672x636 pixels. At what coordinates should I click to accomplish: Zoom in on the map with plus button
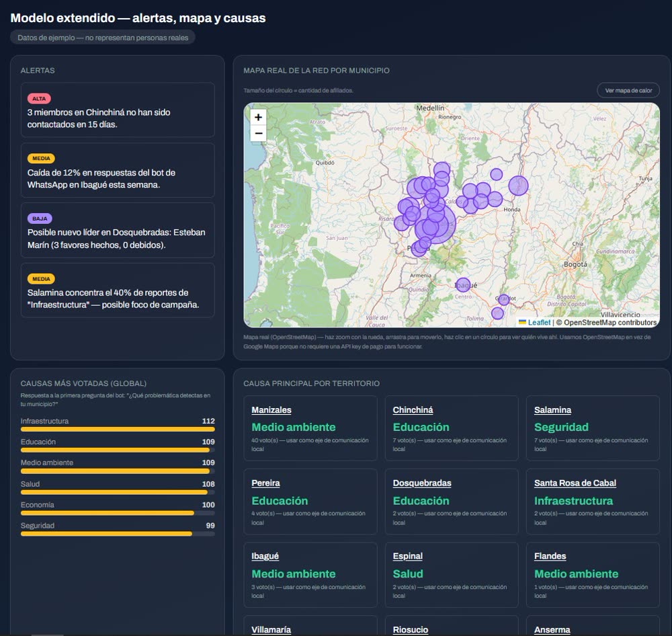point(258,117)
